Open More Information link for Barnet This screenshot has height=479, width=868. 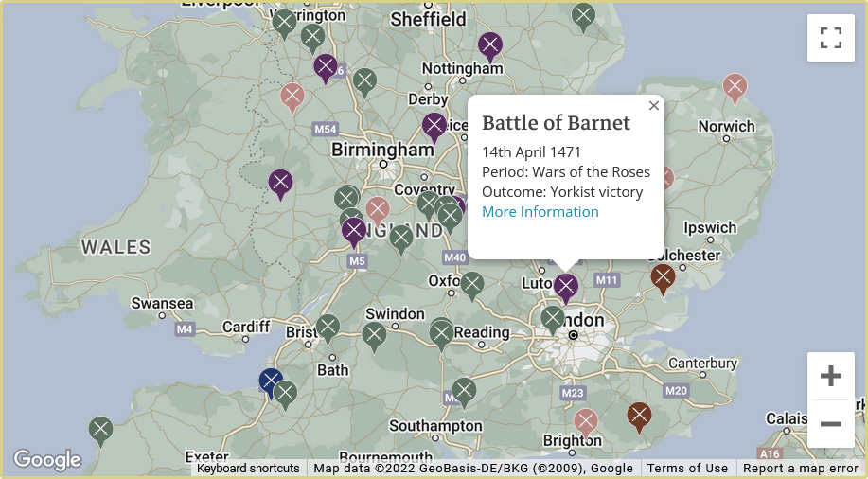tap(540, 212)
